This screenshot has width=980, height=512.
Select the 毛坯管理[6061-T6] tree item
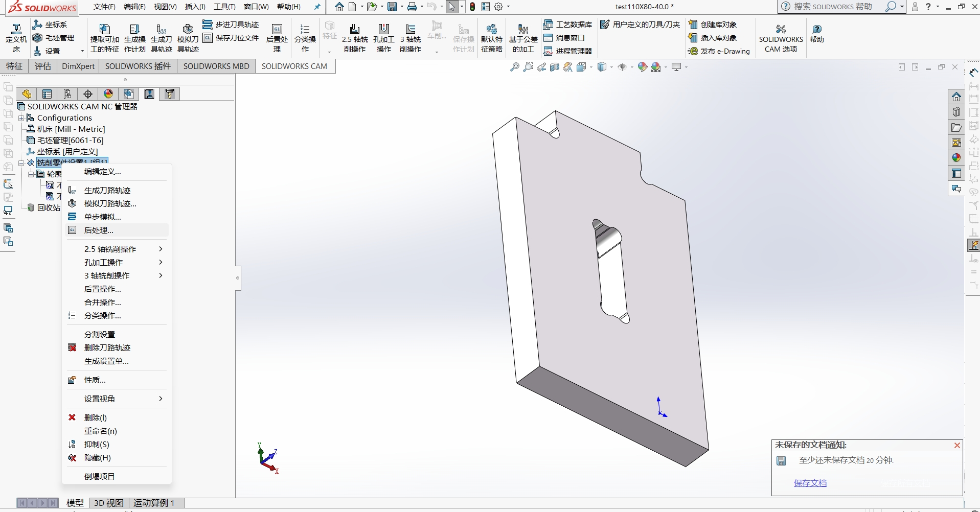[x=71, y=141]
